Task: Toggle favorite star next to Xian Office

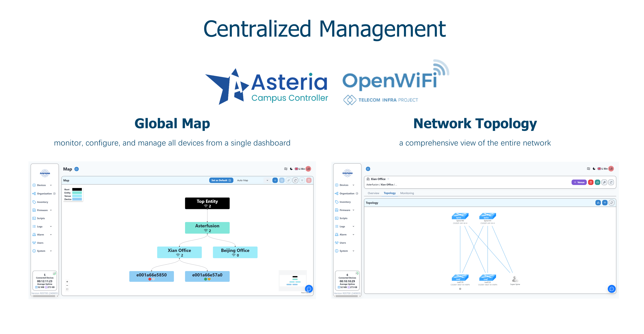Action: pyautogui.click(x=388, y=179)
